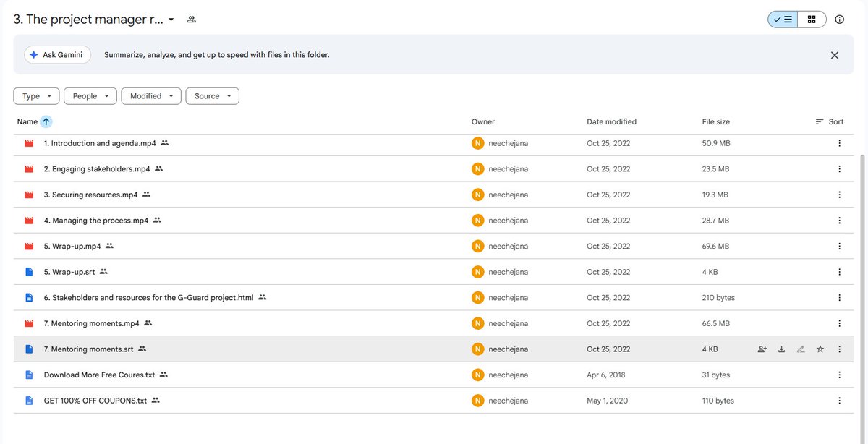Open the Type filter dropdown
This screenshot has height=444, width=868.
[x=36, y=96]
